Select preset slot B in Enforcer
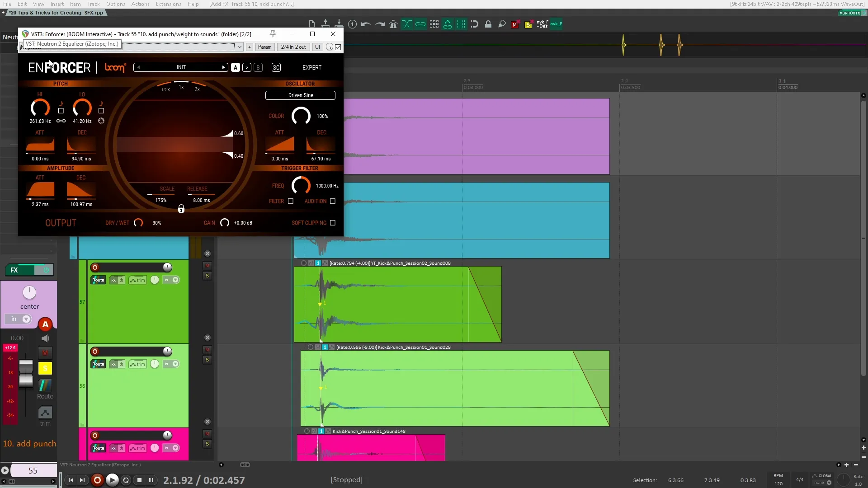This screenshot has width=868, height=488. [x=258, y=67]
